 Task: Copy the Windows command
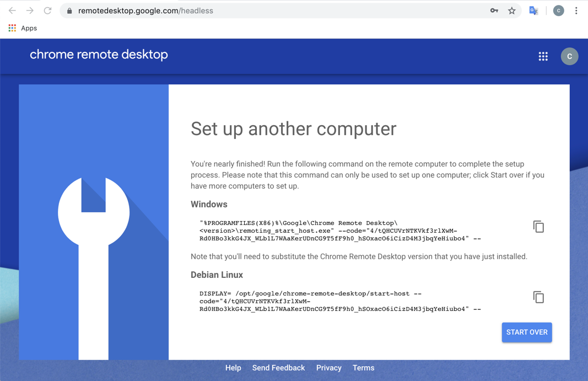pyautogui.click(x=538, y=227)
